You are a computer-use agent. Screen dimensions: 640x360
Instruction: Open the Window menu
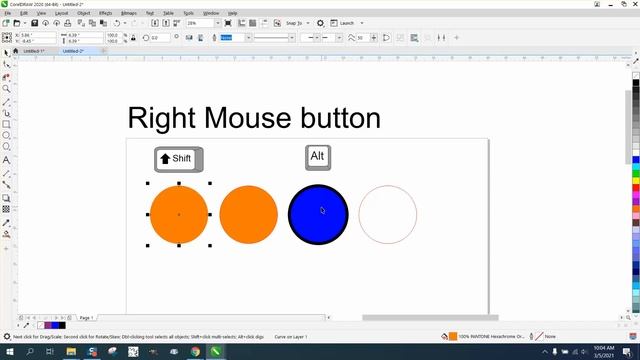(x=211, y=13)
